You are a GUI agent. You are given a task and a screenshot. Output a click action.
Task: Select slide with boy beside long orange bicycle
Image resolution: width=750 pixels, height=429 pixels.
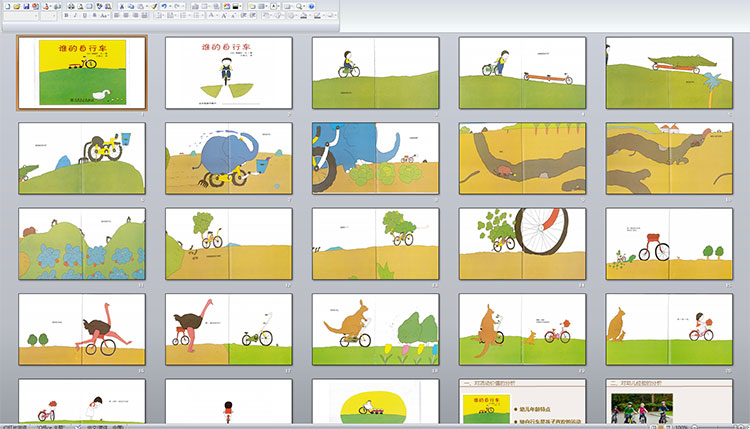tap(522, 73)
